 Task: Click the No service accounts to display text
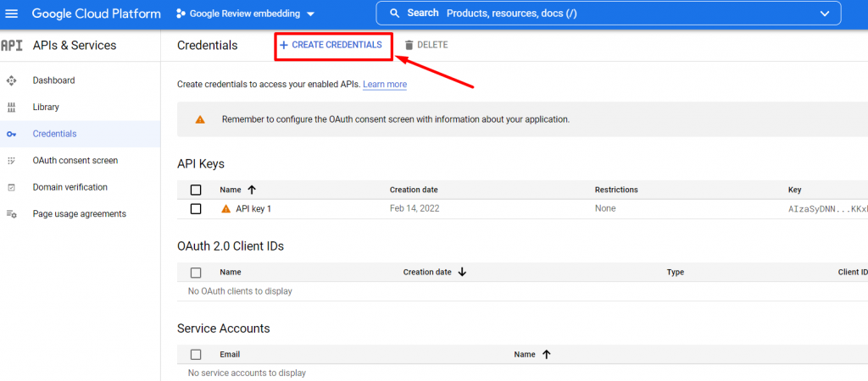point(247,373)
